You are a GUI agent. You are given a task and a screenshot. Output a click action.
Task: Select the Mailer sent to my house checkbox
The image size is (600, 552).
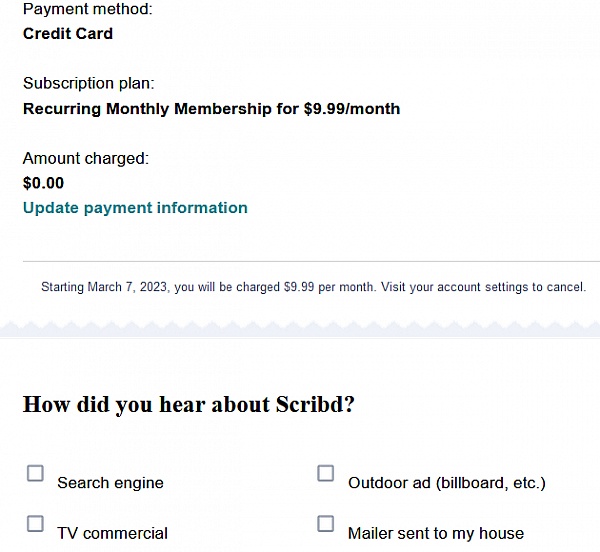coord(326,523)
